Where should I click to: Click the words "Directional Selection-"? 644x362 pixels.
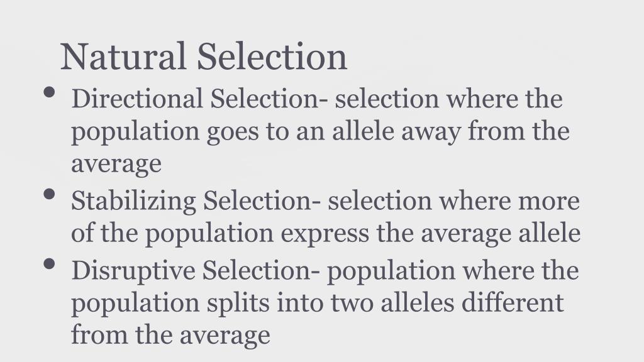tap(200, 99)
